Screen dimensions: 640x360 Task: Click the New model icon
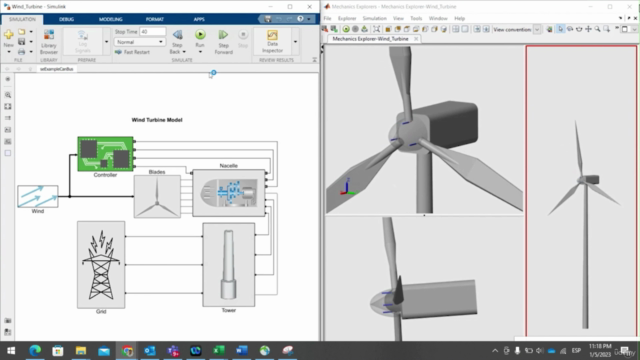click(x=9, y=34)
